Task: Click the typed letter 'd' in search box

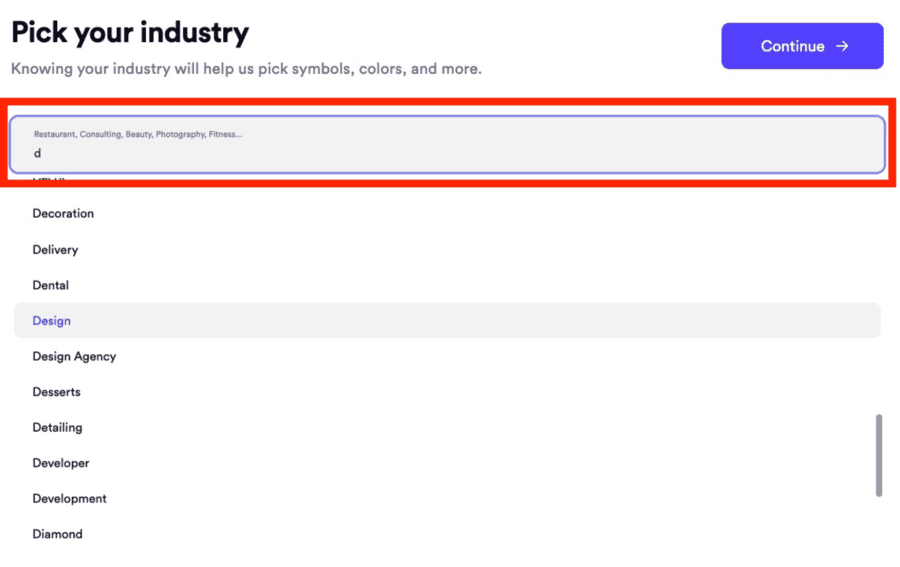Action: click(x=37, y=153)
